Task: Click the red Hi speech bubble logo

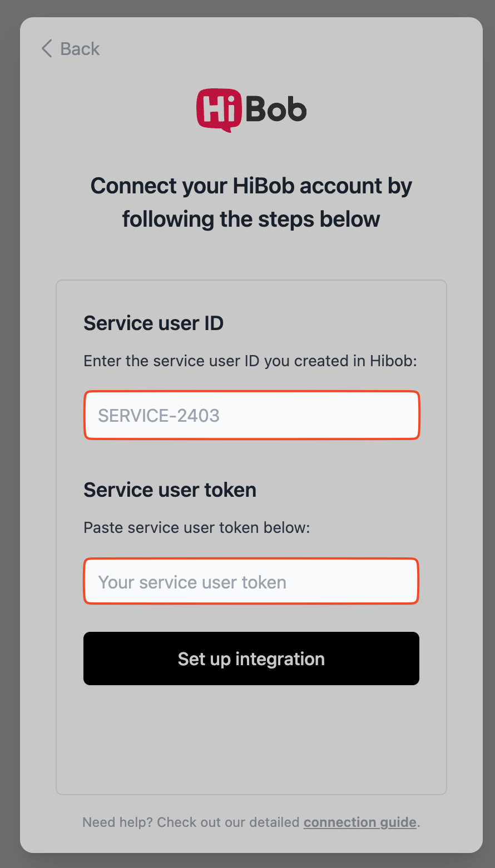Action: click(x=219, y=109)
